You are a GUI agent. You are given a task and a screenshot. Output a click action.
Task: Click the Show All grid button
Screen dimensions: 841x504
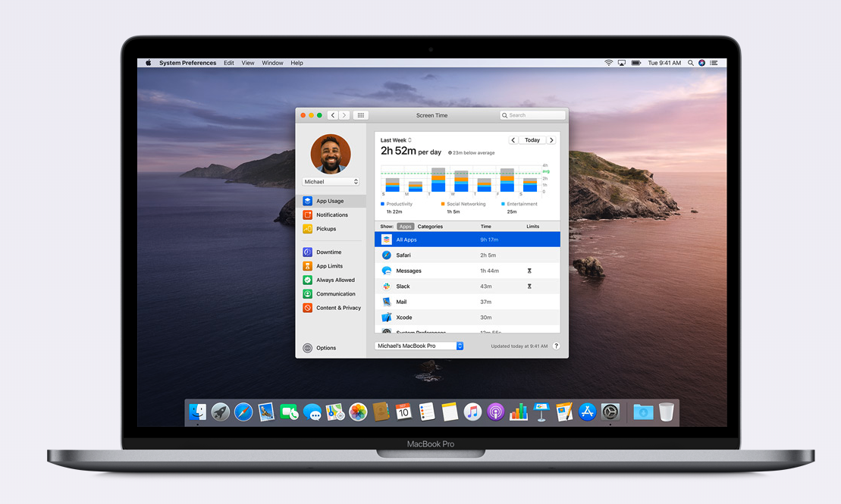[360, 115]
